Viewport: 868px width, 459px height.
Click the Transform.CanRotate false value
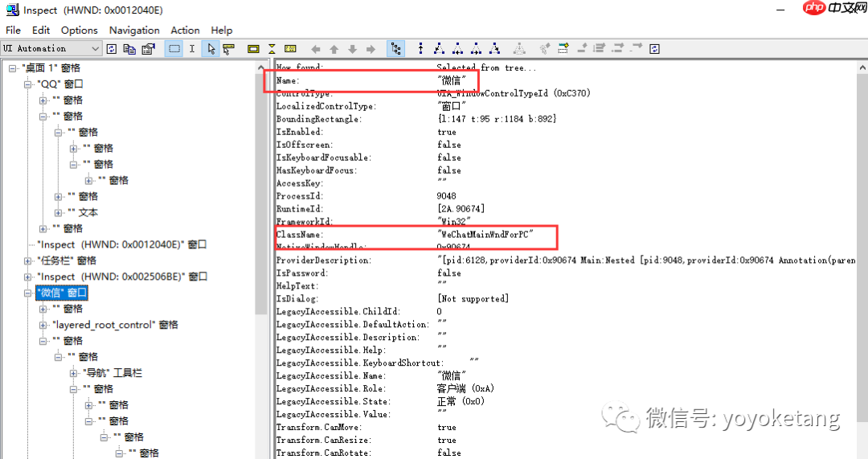click(449, 453)
